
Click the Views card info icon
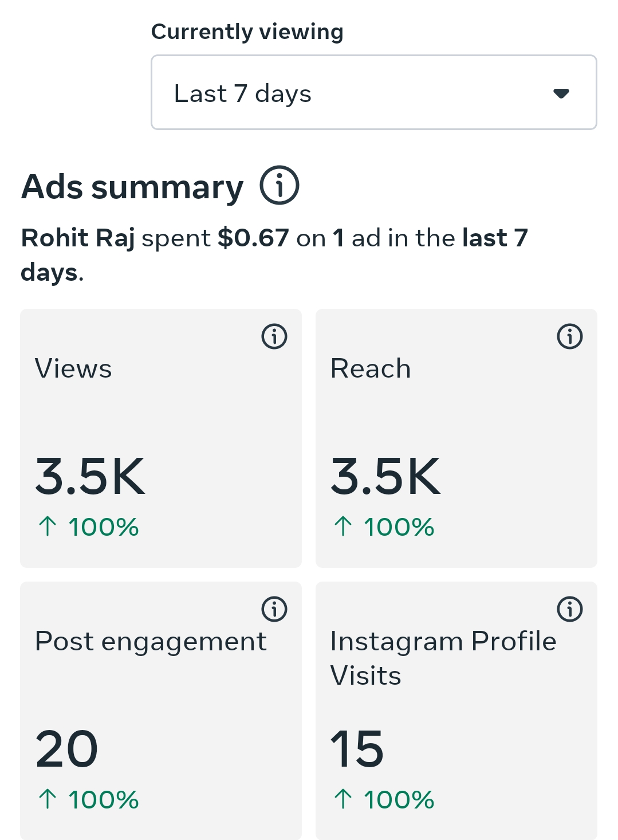pyautogui.click(x=274, y=336)
